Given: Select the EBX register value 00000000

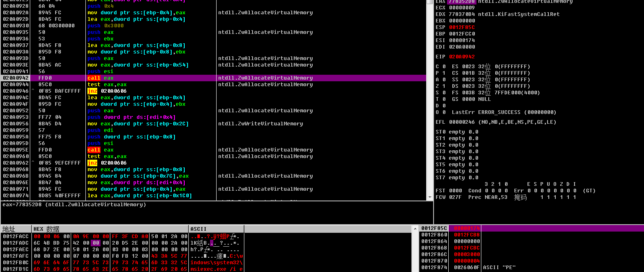Looking at the screenshot, I should click(462, 21).
